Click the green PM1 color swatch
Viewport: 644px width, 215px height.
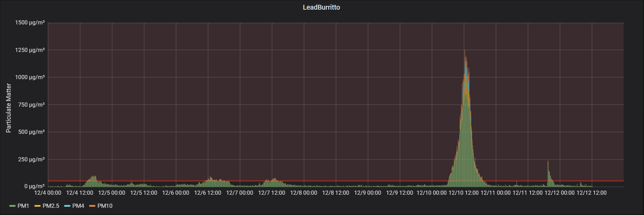(12, 206)
